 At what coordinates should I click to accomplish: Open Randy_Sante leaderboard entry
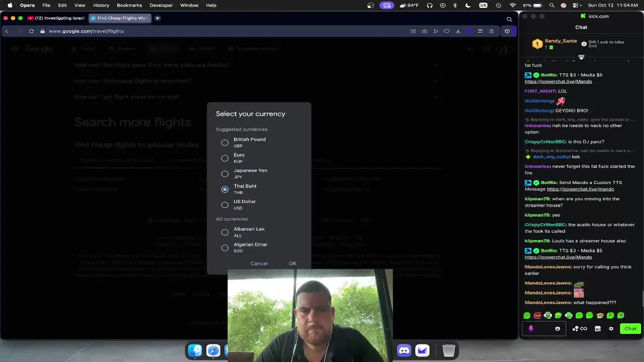click(x=555, y=44)
